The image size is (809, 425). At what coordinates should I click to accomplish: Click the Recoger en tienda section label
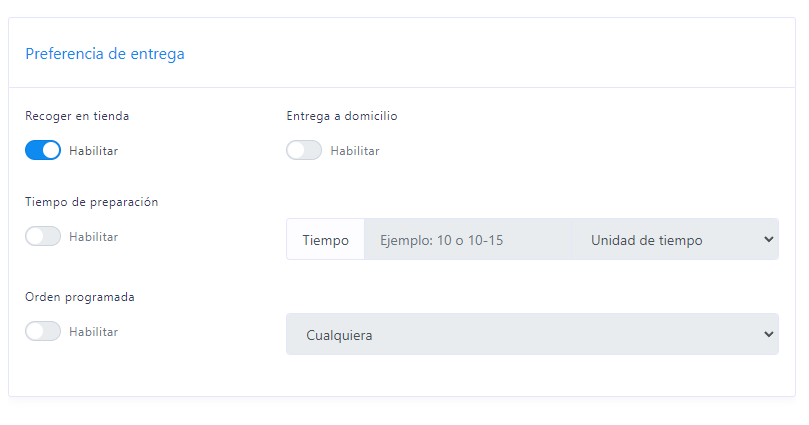(77, 116)
